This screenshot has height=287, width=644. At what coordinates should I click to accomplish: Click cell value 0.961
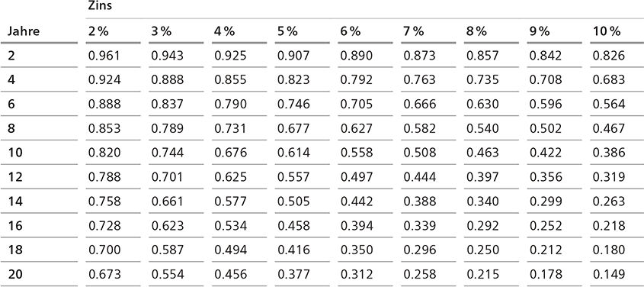(x=104, y=55)
